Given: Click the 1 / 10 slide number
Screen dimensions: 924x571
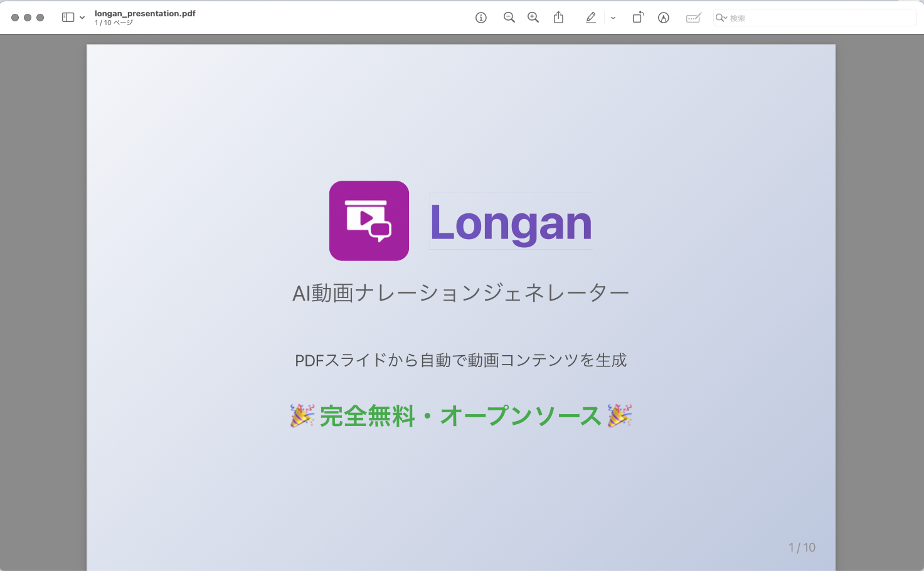Looking at the screenshot, I should [802, 547].
